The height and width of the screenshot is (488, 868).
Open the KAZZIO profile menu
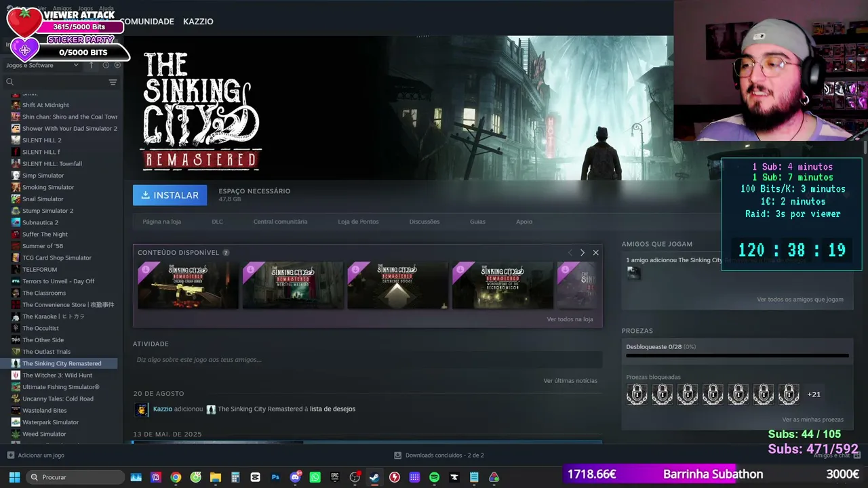tap(198, 22)
